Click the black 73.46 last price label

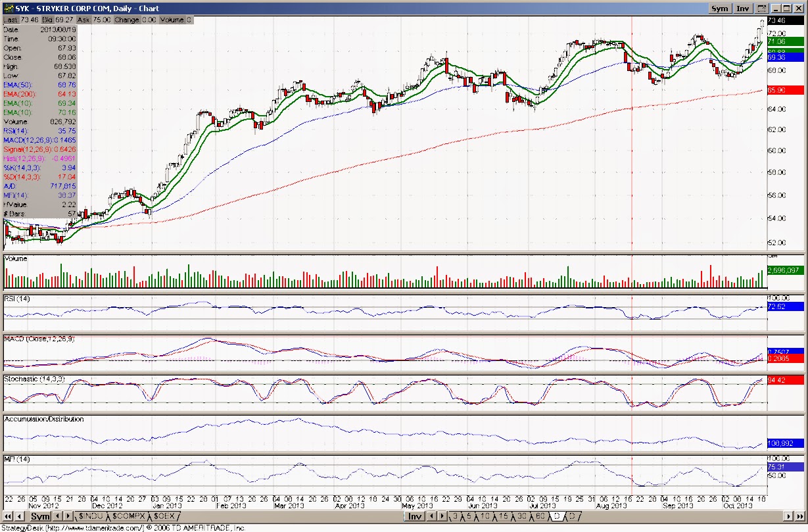tap(786, 21)
